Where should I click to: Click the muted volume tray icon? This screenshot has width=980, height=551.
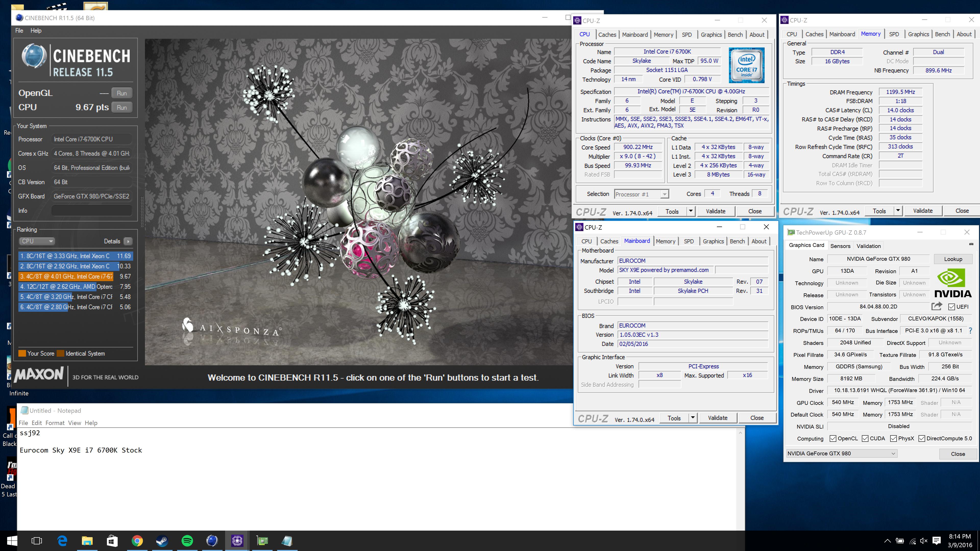924,541
